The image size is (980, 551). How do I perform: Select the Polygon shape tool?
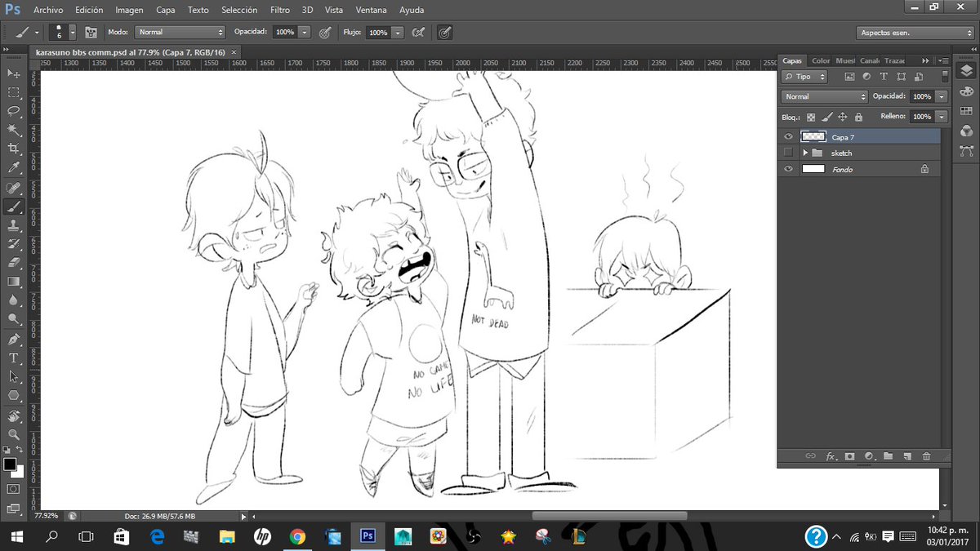(x=14, y=396)
